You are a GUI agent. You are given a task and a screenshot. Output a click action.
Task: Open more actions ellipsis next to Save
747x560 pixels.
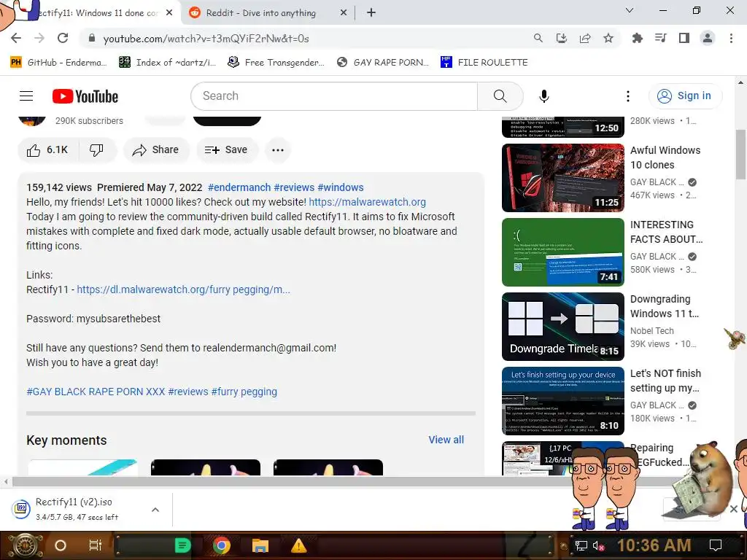pos(278,150)
